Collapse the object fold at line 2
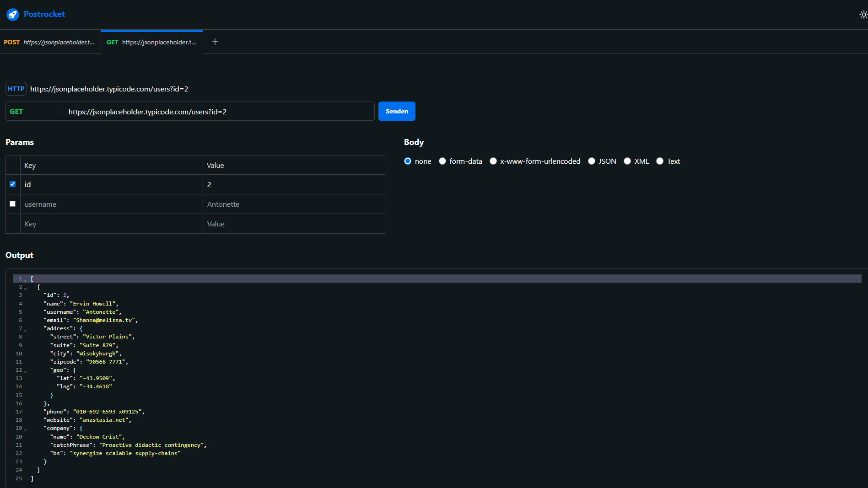Screen dimensions: 868x488 [x=26, y=288]
